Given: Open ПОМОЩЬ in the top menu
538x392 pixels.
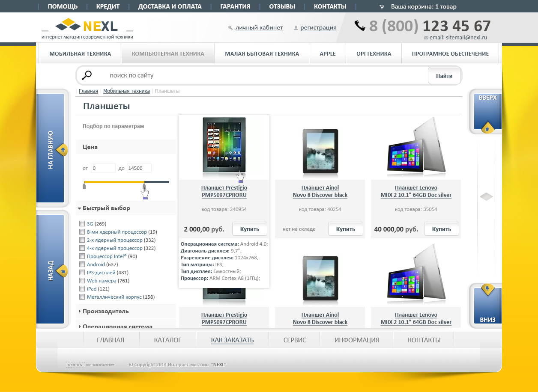Looking at the screenshot, I should (x=63, y=6).
